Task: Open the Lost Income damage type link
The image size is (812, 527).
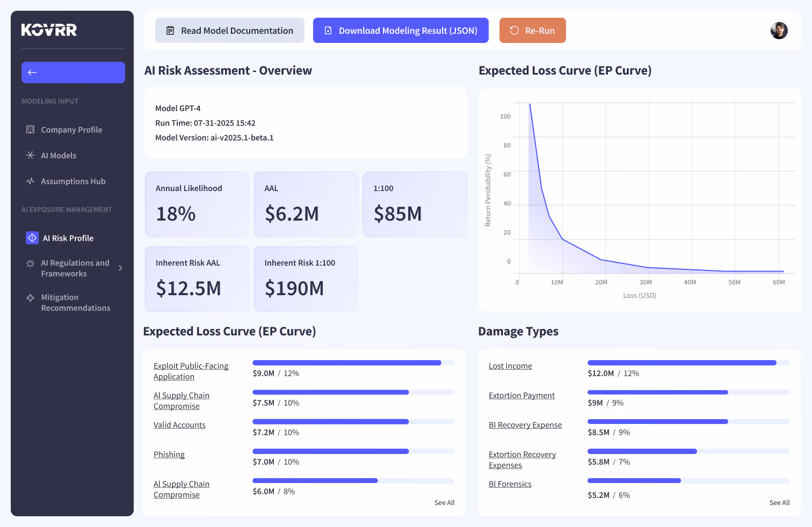Action: coord(510,366)
